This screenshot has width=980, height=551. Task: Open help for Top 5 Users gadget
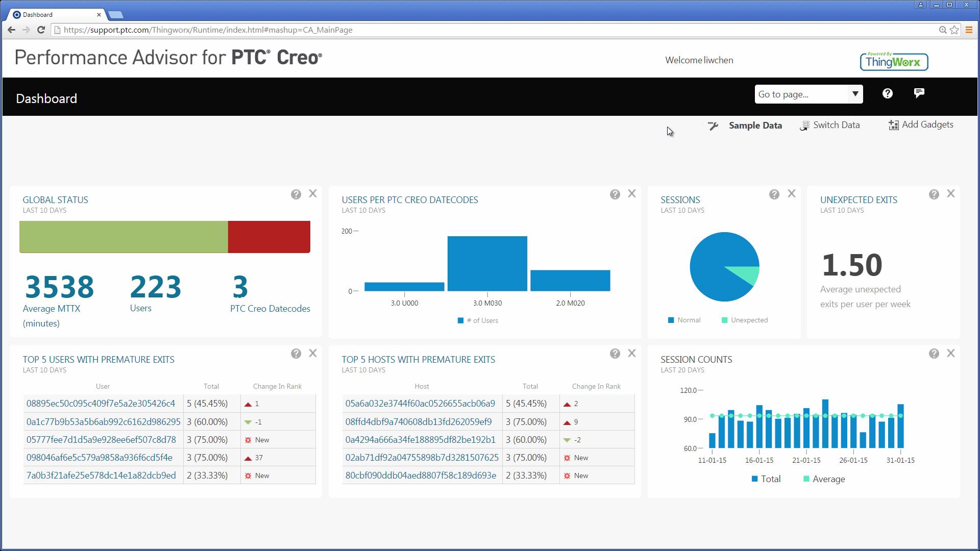click(x=296, y=354)
